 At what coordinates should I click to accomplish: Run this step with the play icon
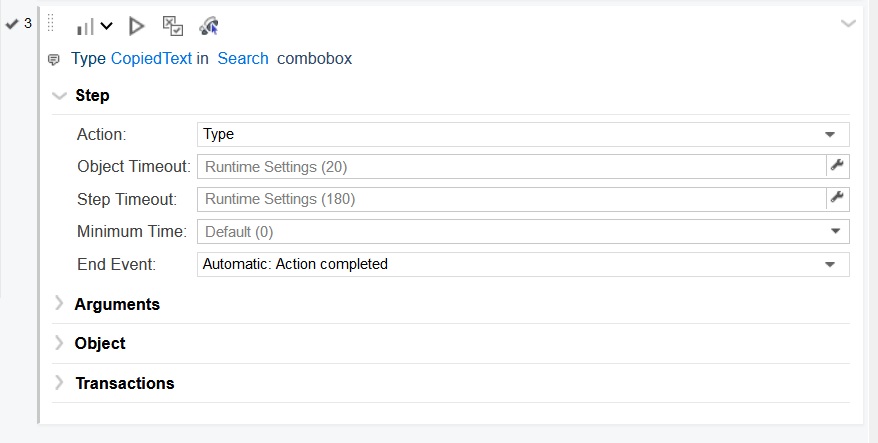pyautogui.click(x=137, y=26)
